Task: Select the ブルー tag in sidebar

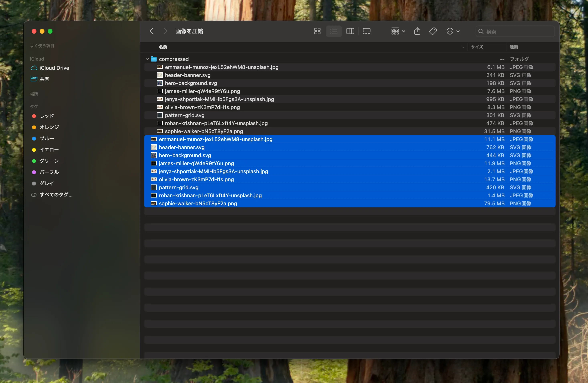Action: tap(43, 138)
